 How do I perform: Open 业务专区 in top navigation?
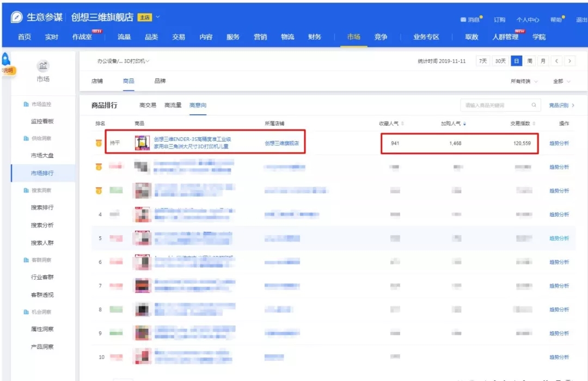[x=426, y=37]
